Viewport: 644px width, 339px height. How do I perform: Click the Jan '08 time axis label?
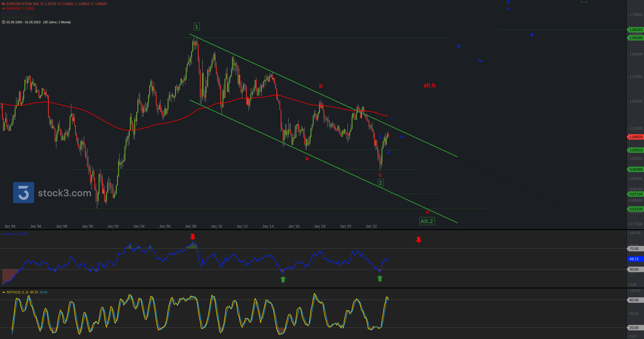click(191, 226)
